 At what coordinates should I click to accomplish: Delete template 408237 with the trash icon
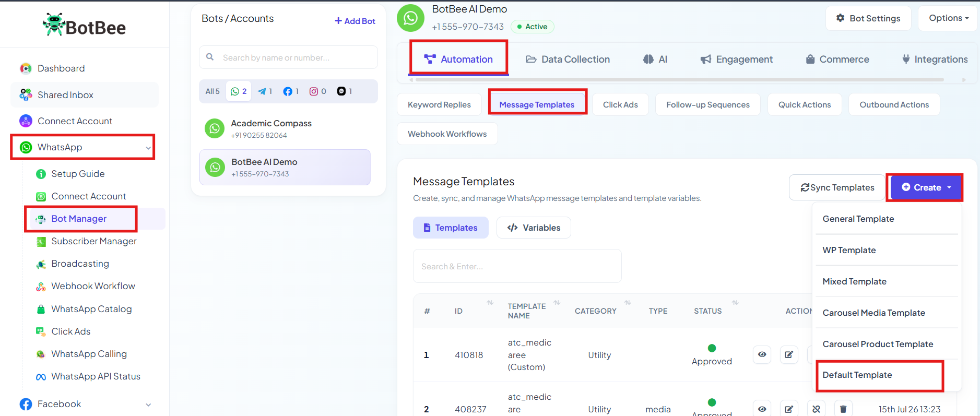(x=843, y=409)
